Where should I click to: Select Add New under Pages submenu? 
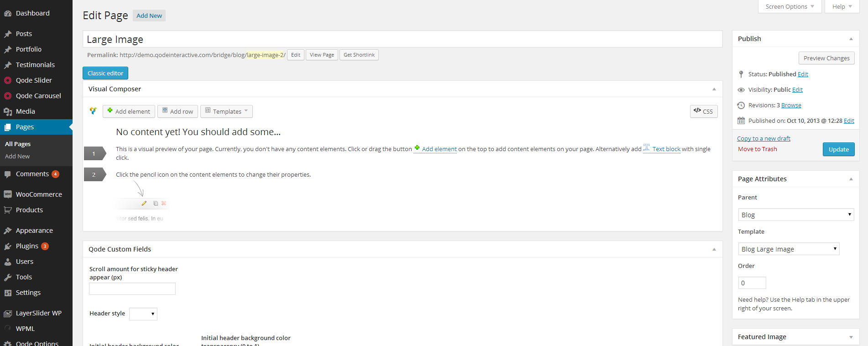pos(17,156)
